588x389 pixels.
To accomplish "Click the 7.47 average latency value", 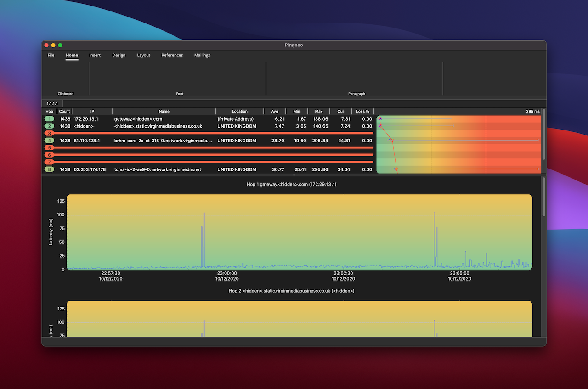I will pyautogui.click(x=279, y=126).
